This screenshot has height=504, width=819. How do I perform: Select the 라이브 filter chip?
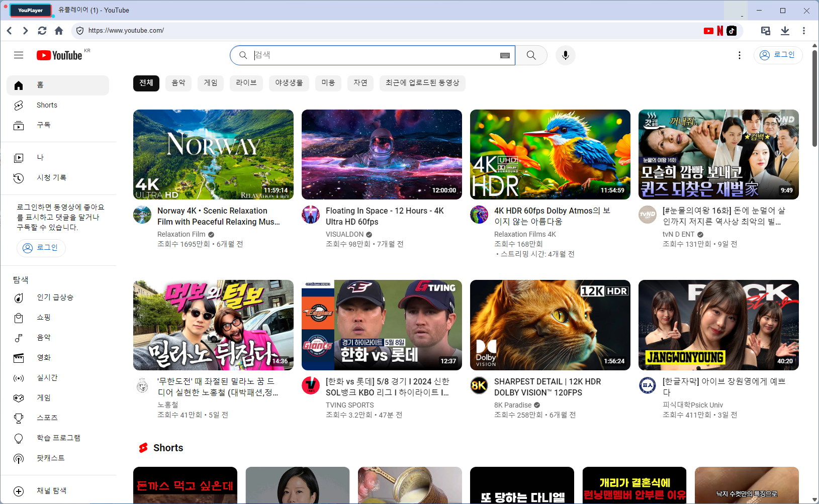pyautogui.click(x=246, y=83)
